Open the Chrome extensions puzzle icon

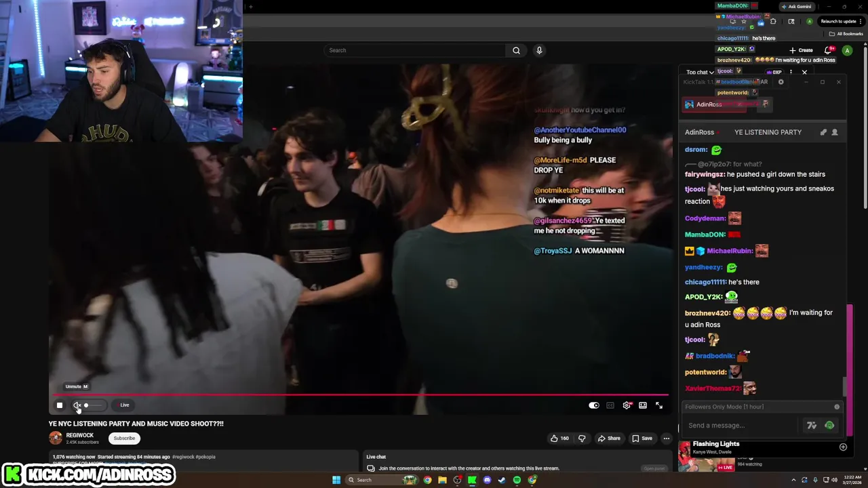(773, 22)
